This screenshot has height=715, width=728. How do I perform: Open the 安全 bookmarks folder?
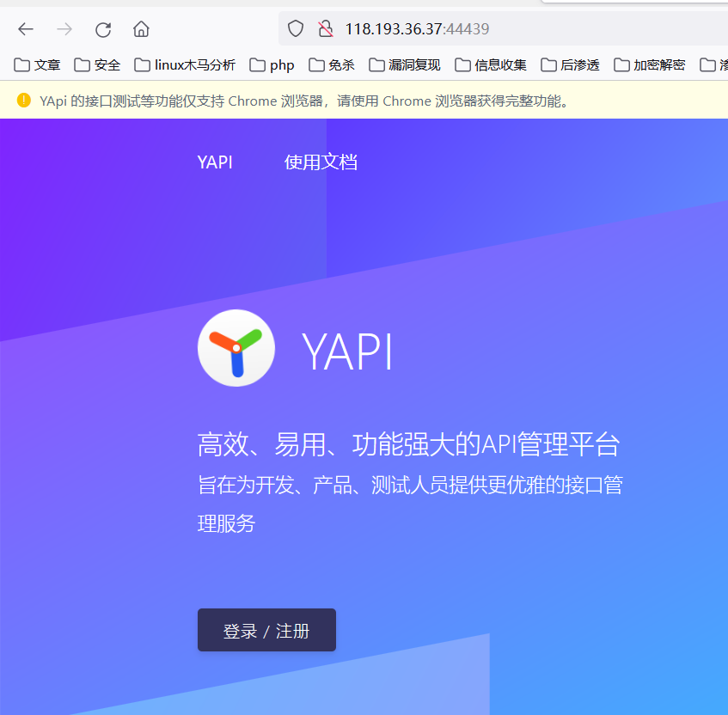point(97,65)
